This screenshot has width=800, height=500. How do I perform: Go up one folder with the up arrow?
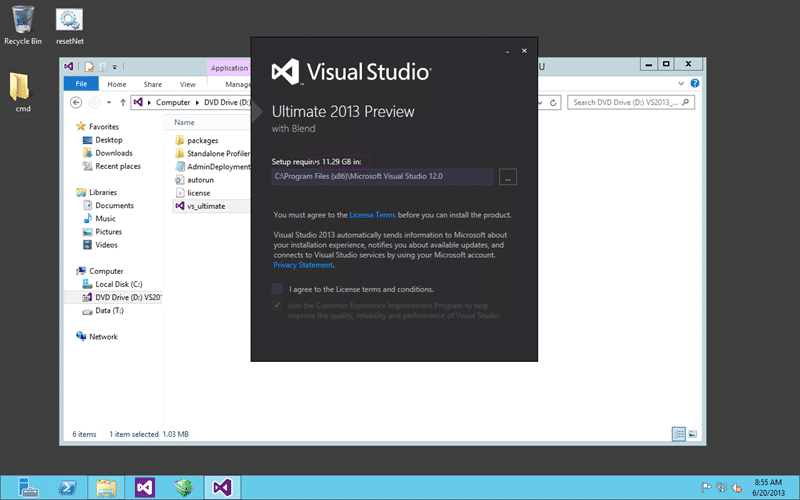click(x=122, y=103)
